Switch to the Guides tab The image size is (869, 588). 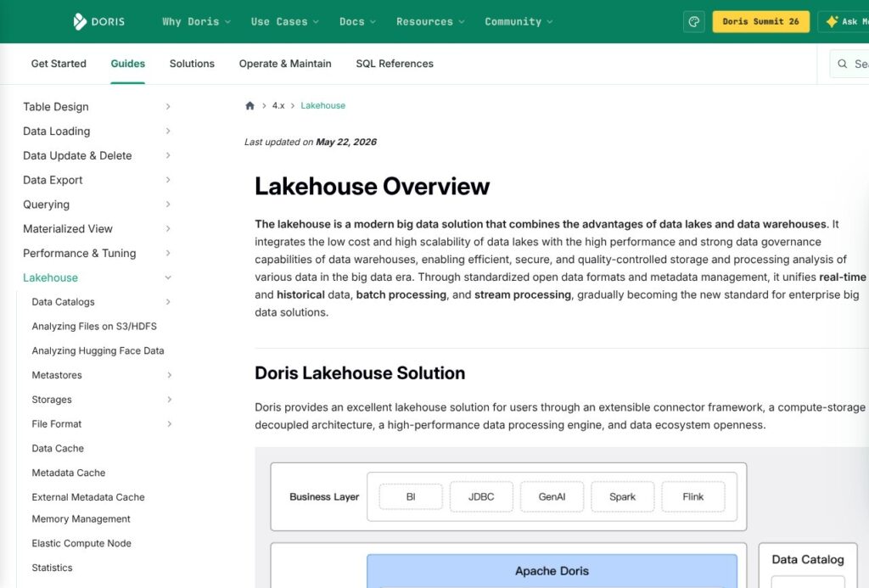coord(128,64)
